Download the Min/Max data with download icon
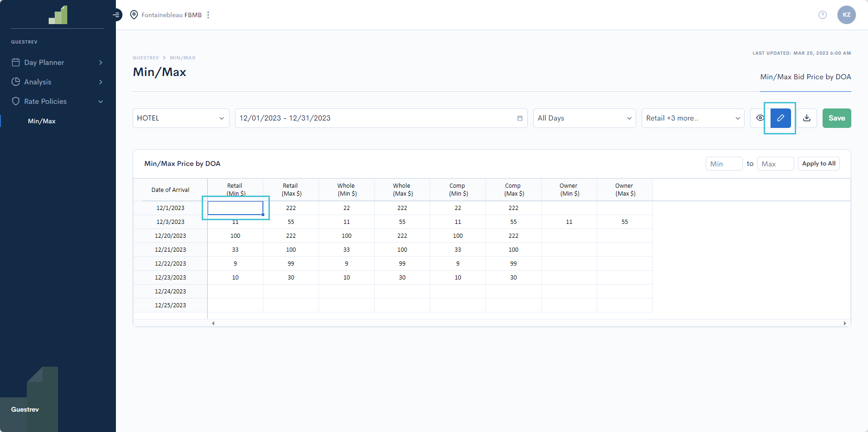The image size is (868, 432). pyautogui.click(x=807, y=118)
